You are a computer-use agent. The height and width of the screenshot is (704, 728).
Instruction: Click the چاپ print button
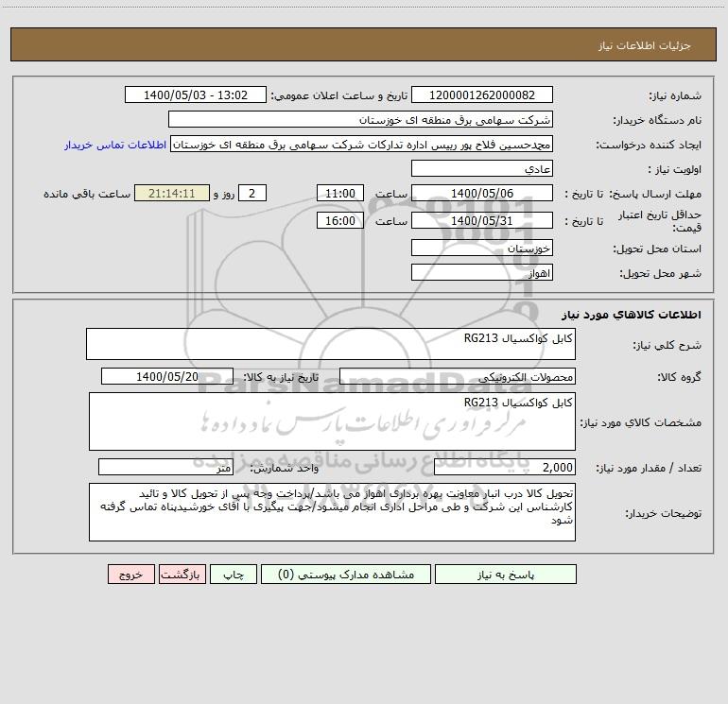coord(234,575)
